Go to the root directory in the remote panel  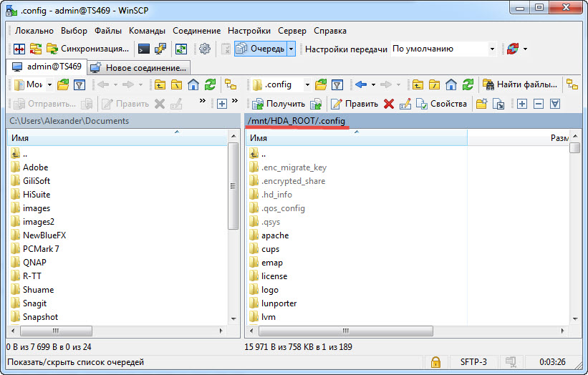point(434,84)
